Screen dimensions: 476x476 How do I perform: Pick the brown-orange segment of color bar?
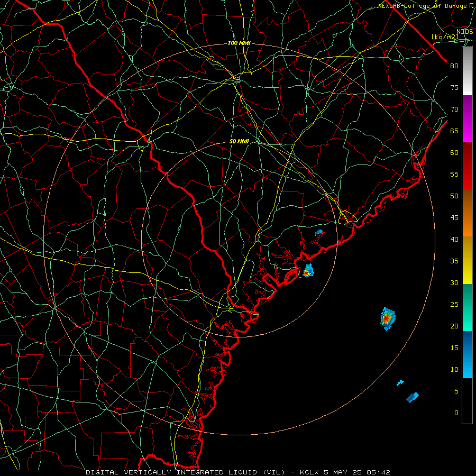click(x=467, y=213)
